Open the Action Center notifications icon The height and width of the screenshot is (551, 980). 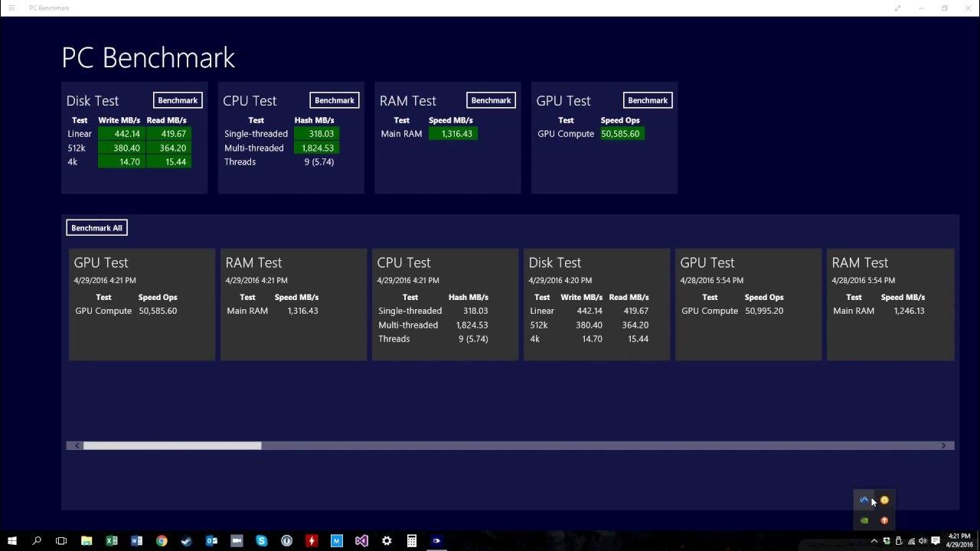936,541
